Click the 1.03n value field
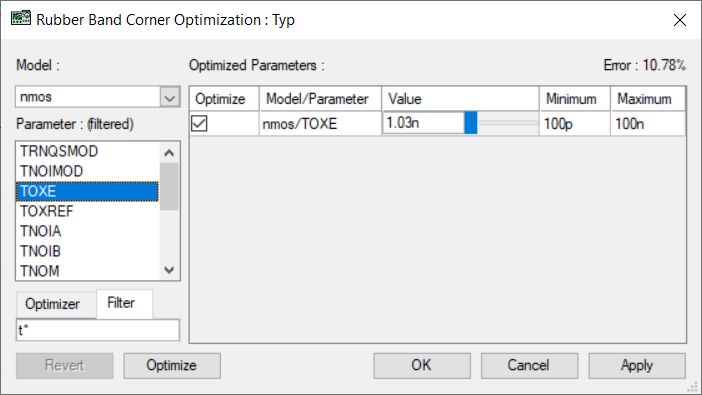This screenshot has width=702, height=395. (x=423, y=123)
